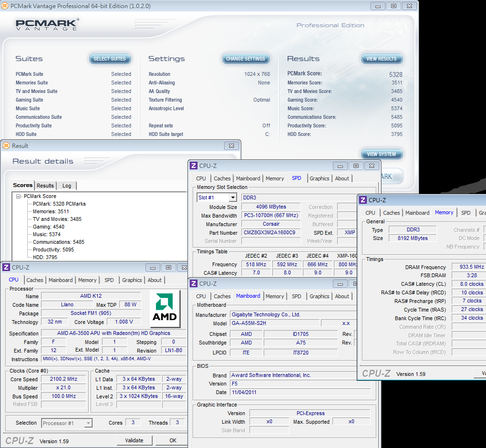
Task: Open the Log tab in Result details
Action: [67, 186]
